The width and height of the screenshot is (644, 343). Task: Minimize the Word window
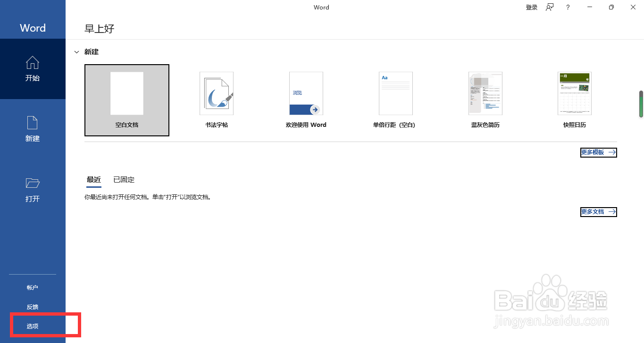pos(590,7)
